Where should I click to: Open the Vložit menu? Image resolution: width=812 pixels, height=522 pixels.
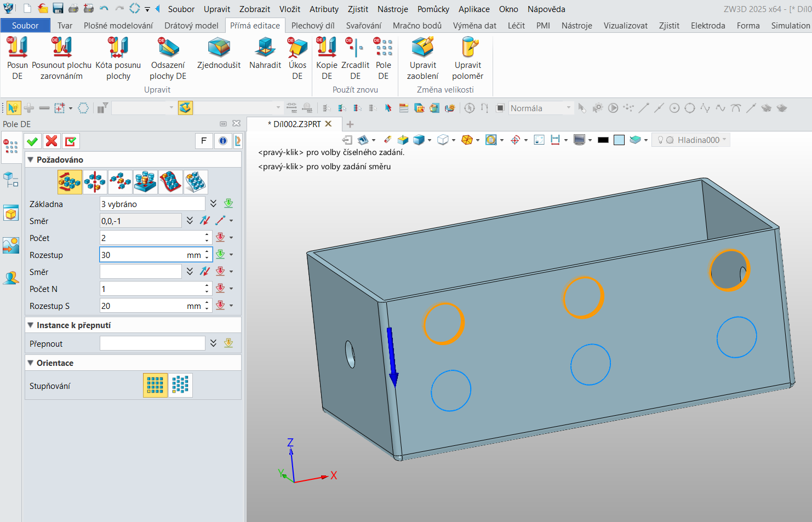click(x=290, y=9)
